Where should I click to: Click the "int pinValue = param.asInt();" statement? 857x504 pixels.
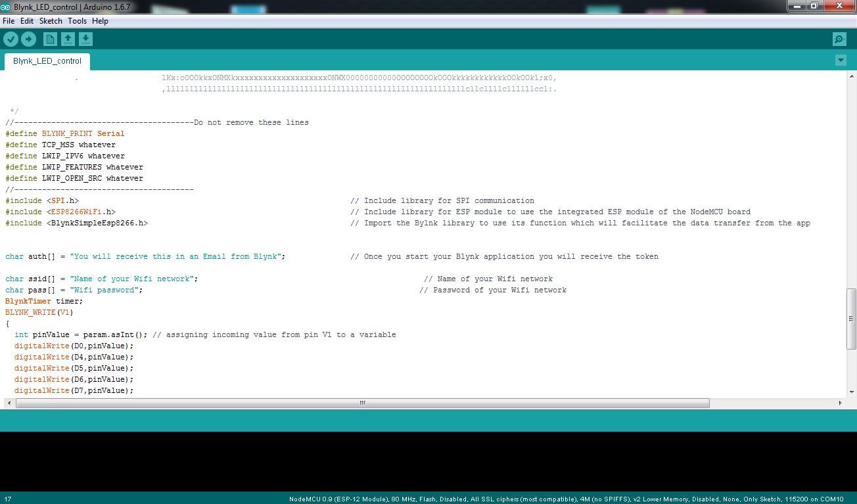(81, 334)
